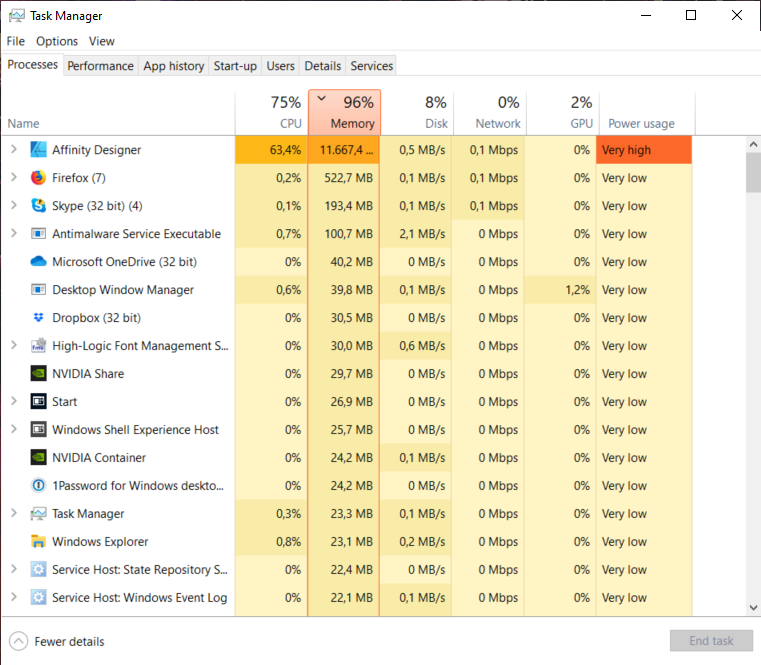Select the Dropbox (32 bit) row name

coord(97,317)
